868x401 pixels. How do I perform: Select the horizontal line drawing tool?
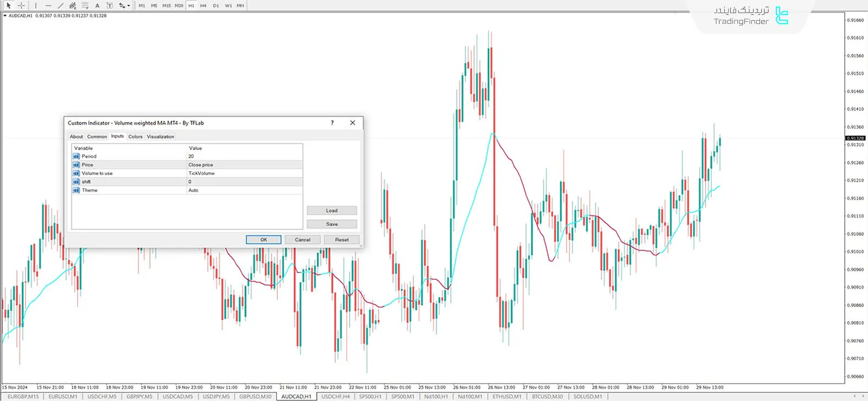pos(48,5)
